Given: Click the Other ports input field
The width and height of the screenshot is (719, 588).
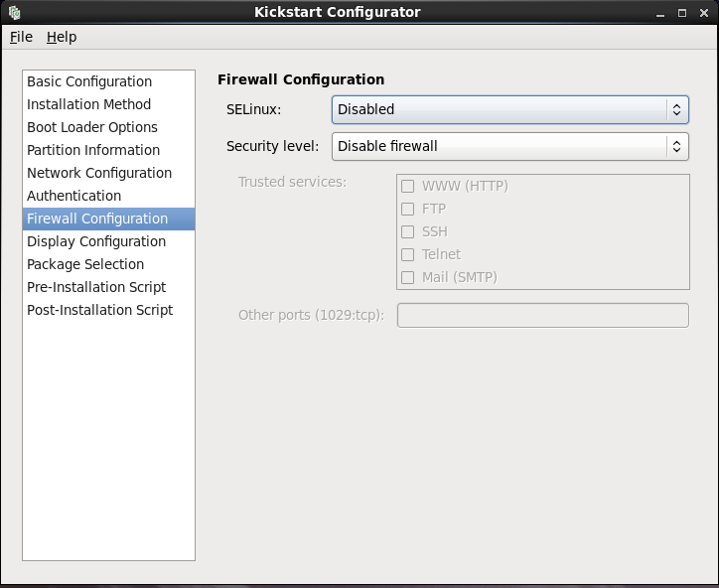Looking at the screenshot, I should (x=543, y=315).
